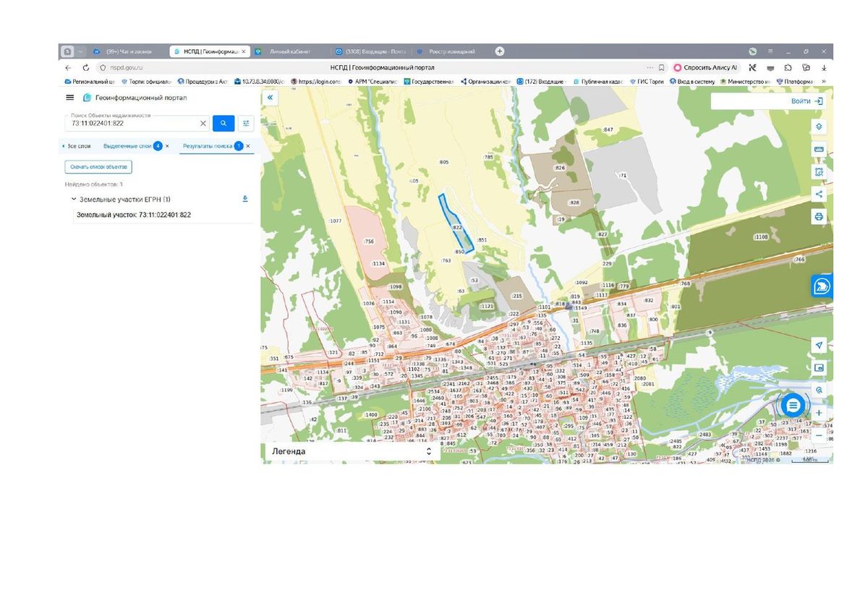Print the map with printer icon
The width and height of the screenshot is (868, 614).
point(819,216)
